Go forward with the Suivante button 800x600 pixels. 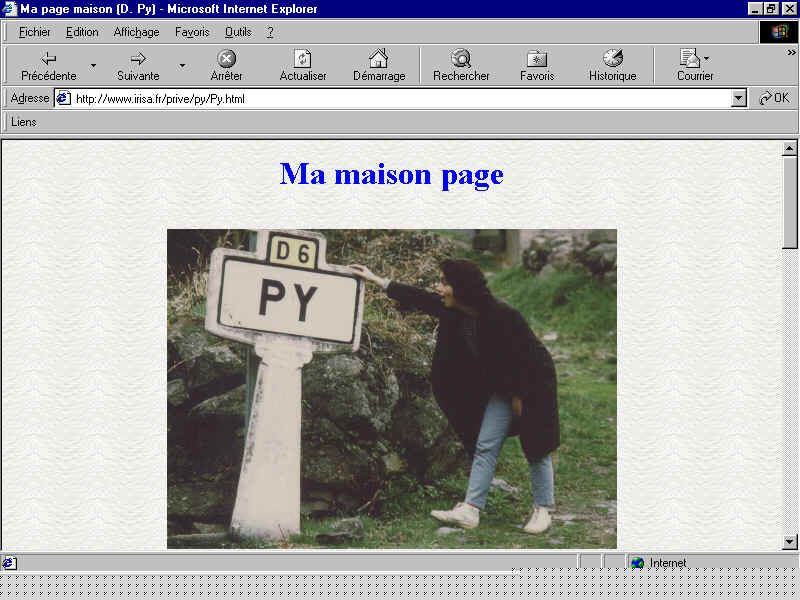[138, 65]
